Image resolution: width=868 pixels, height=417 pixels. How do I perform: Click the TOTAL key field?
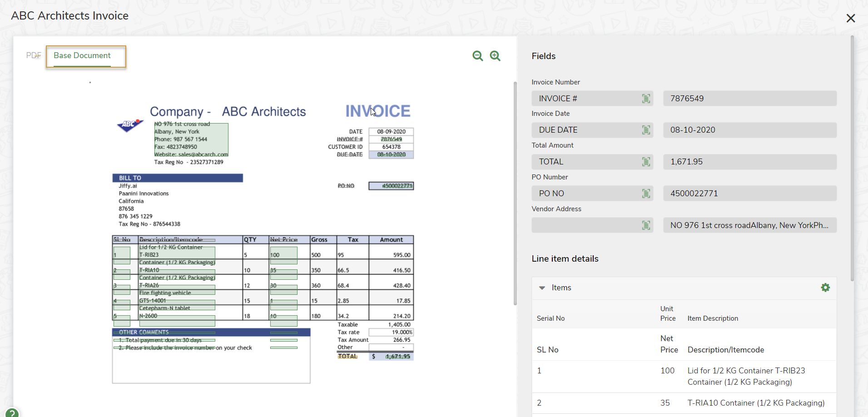592,162
